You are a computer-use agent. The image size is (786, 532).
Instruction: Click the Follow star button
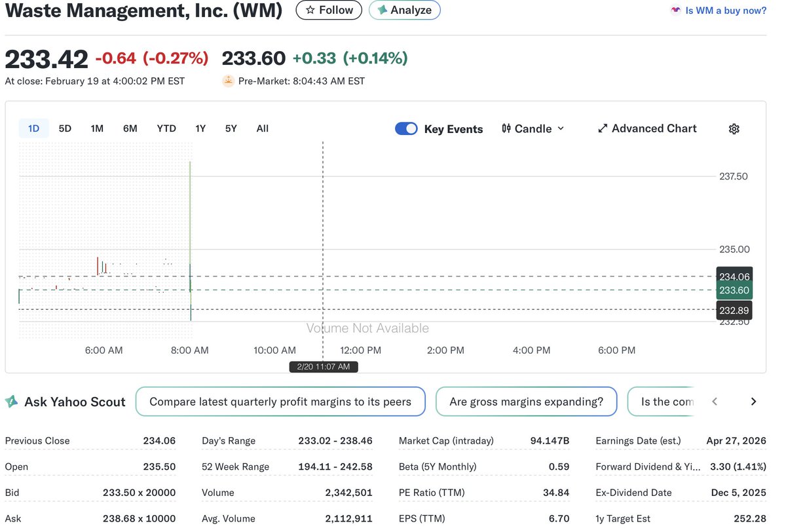coord(329,10)
